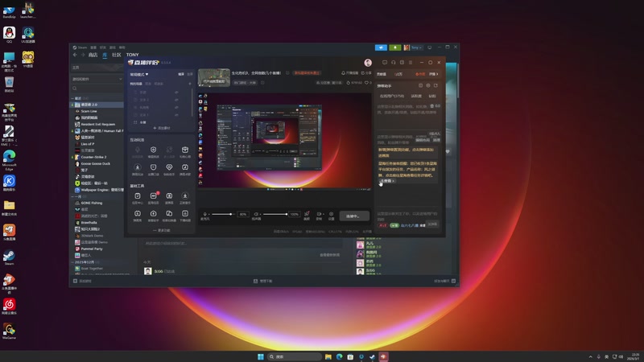Click the green notification bell in Steam

coord(395,47)
